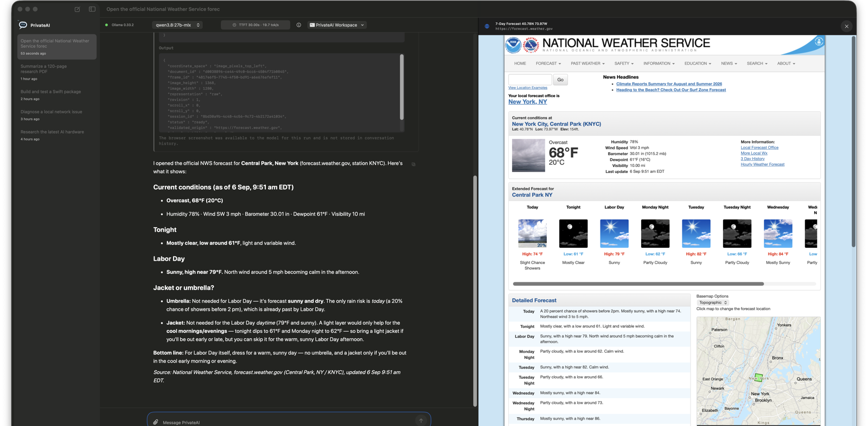Click the Tuesday sunny forecast icon
868x426 pixels.
(x=696, y=234)
